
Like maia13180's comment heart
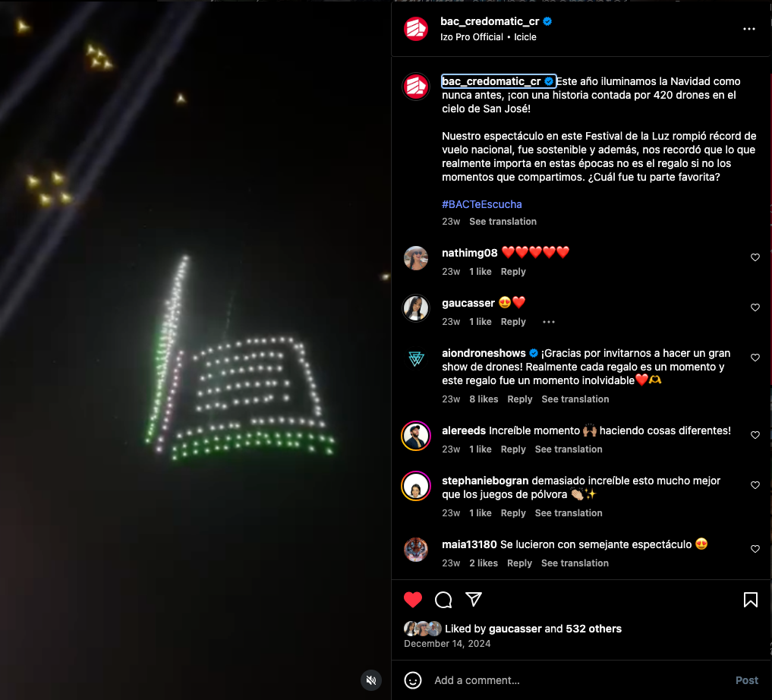[755, 549]
